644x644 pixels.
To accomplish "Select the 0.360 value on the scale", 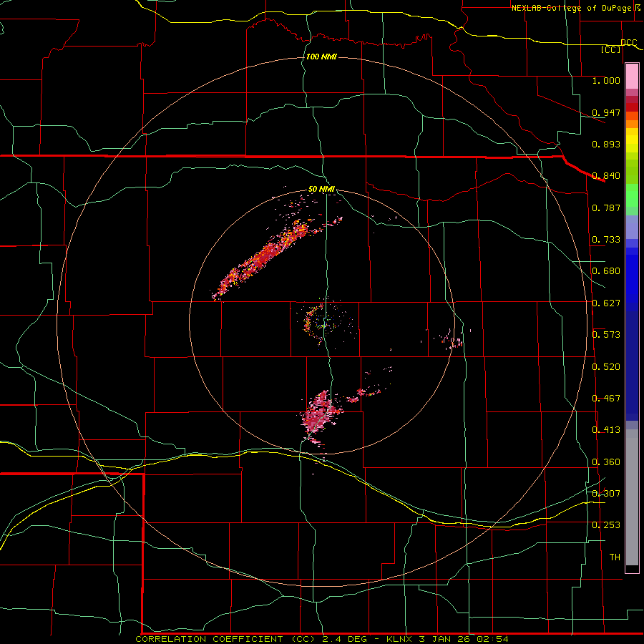I will (x=606, y=462).
